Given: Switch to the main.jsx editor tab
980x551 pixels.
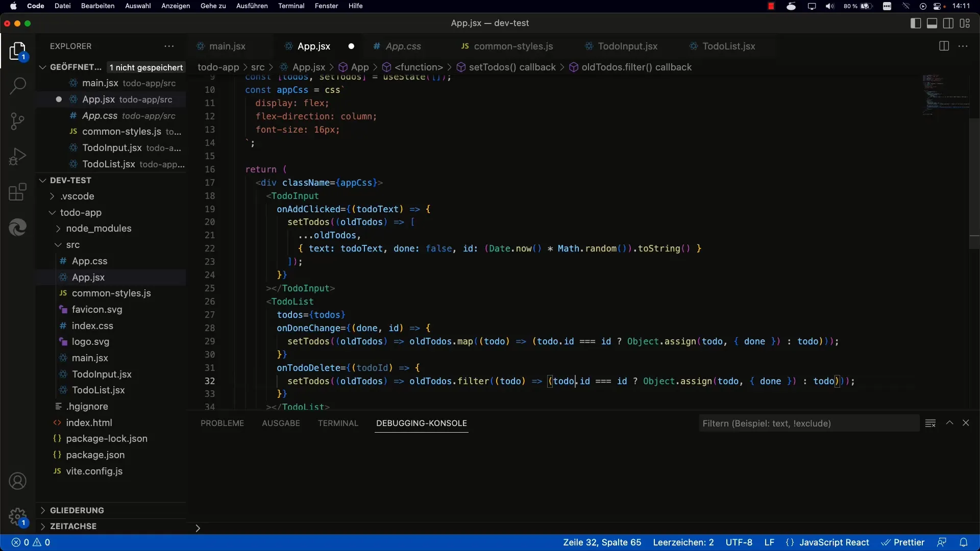Looking at the screenshot, I should coord(228,46).
